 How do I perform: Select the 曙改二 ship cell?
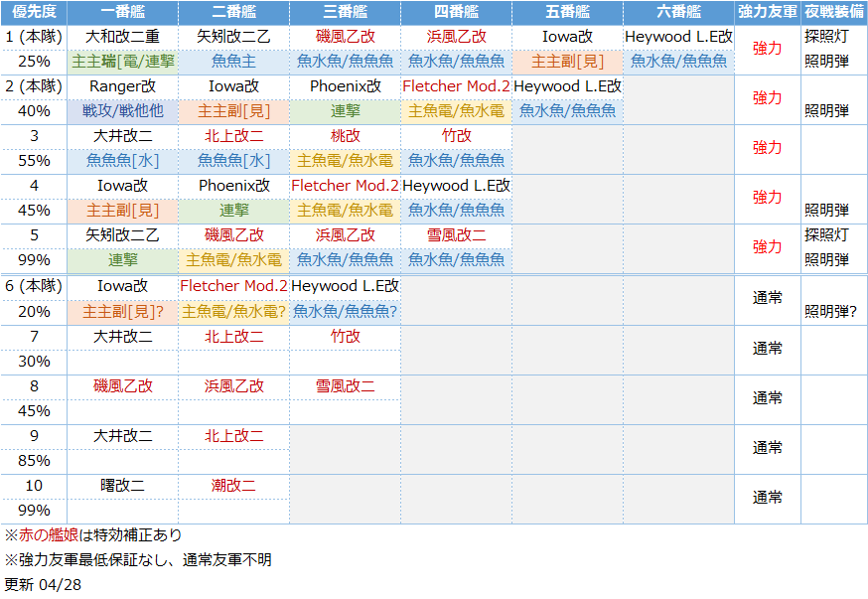click(122, 486)
